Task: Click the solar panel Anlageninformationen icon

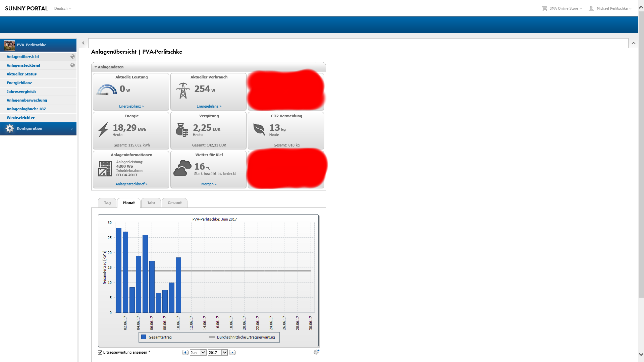Action: (105, 169)
